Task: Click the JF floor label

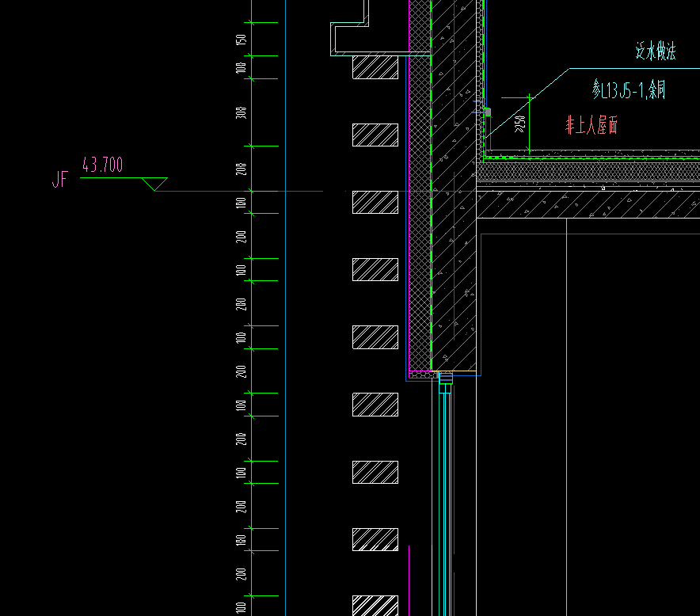Action: click(x=60, y=180)
